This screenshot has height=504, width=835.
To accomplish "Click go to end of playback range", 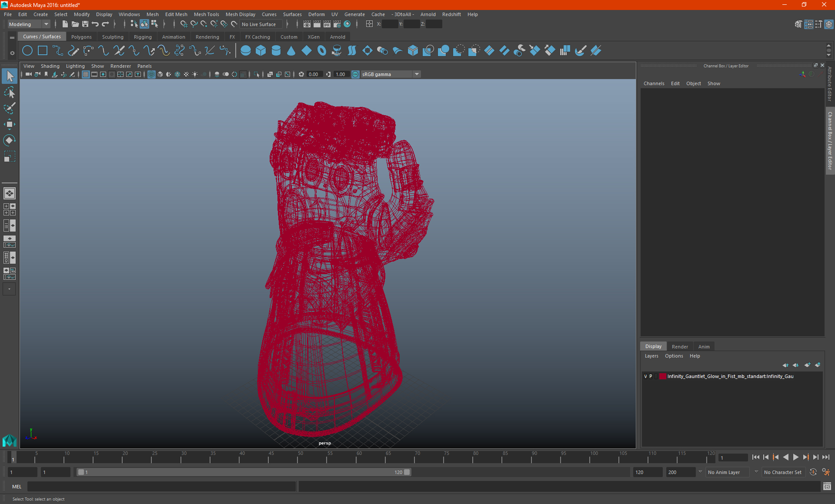I will 826,457.
